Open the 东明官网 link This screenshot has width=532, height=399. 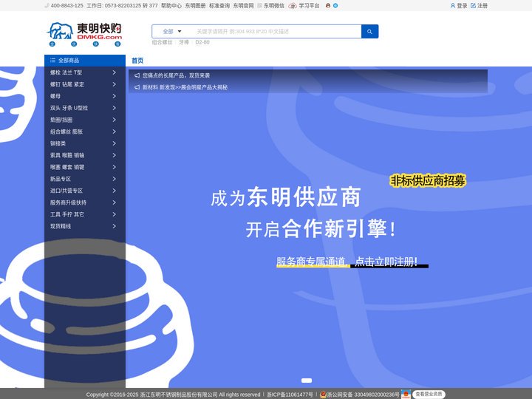tap(243, 6)
